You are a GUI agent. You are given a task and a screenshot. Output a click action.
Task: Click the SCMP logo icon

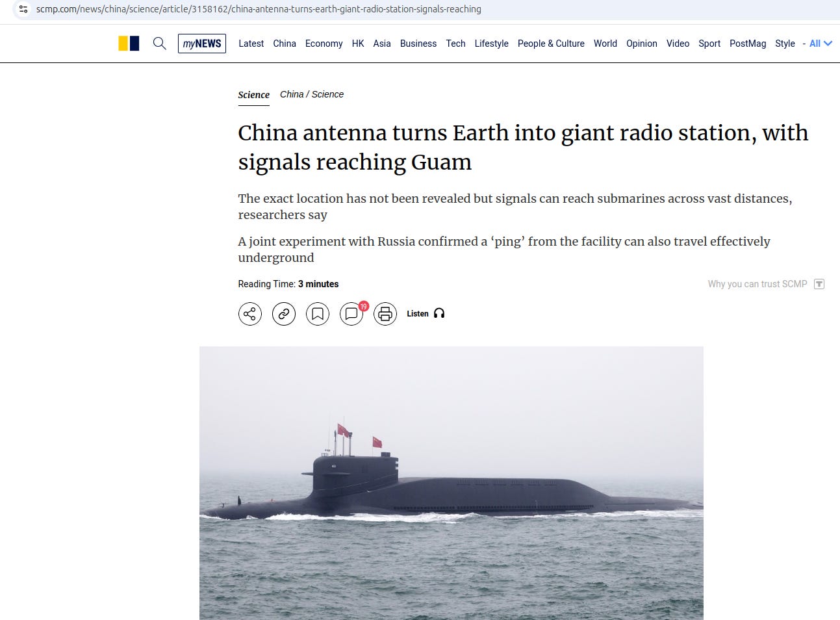(x=129, y=44)
